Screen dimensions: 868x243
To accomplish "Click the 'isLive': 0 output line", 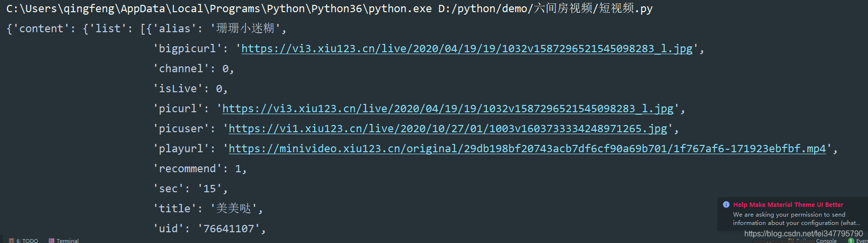I will tap(191, 89).
